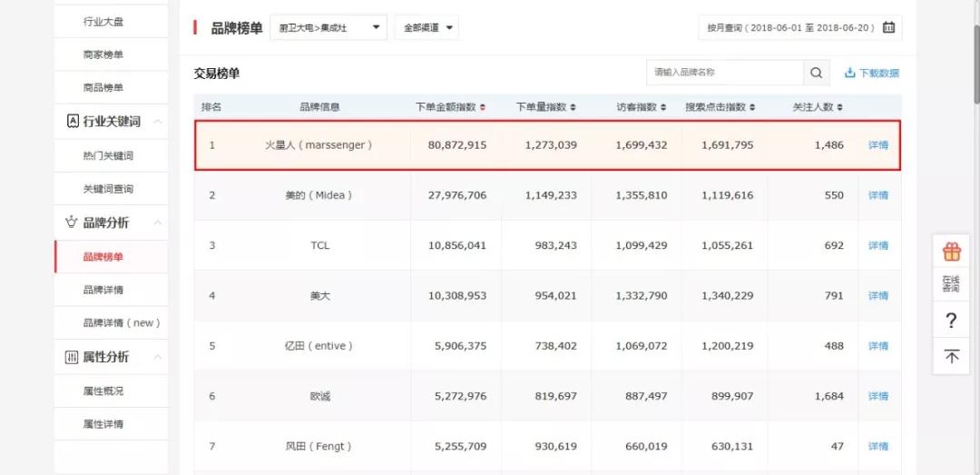Open 详情 for 风田 (Fengt)
The width and height of the screenshot is (980, 475).
(x=878, y=446)
